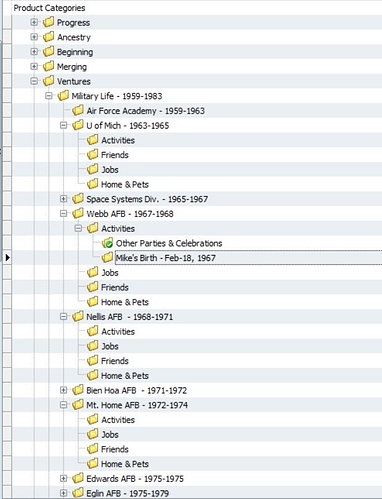Select Friends under Webb AFB

115,287
